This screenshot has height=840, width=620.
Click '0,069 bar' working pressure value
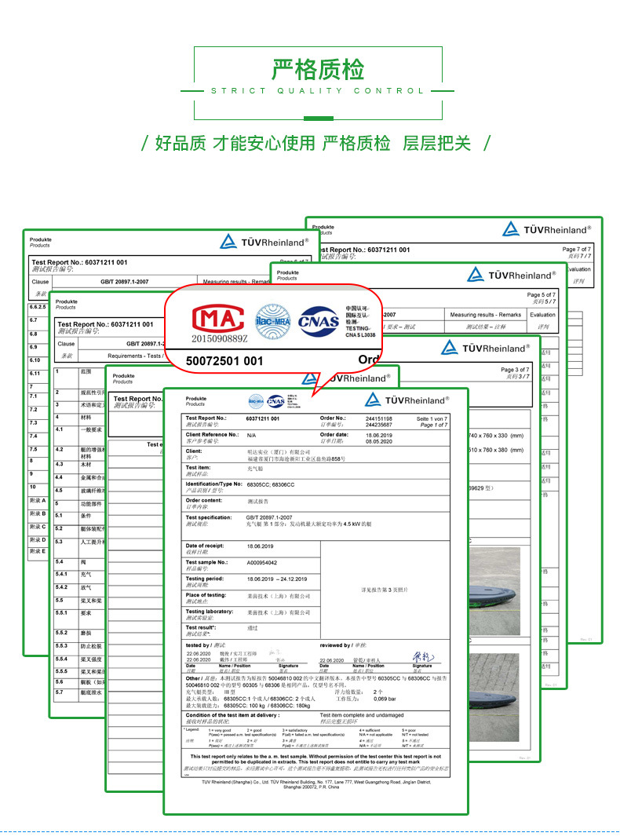pyautogui.click(x=385, y=699)
